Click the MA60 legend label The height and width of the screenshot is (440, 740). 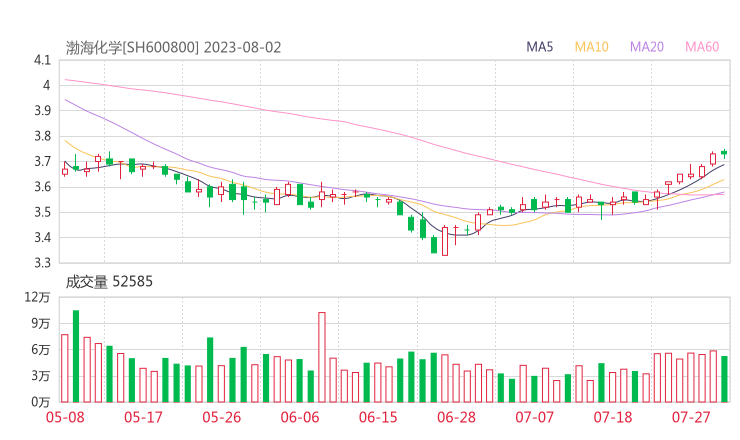(x=702, y=47)
